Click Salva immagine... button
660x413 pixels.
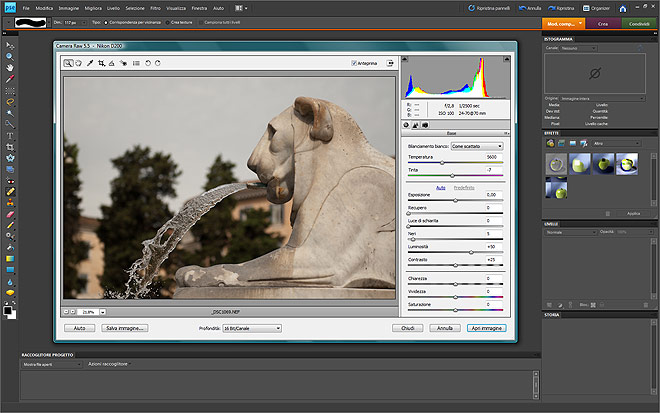(x=125, y=328)
